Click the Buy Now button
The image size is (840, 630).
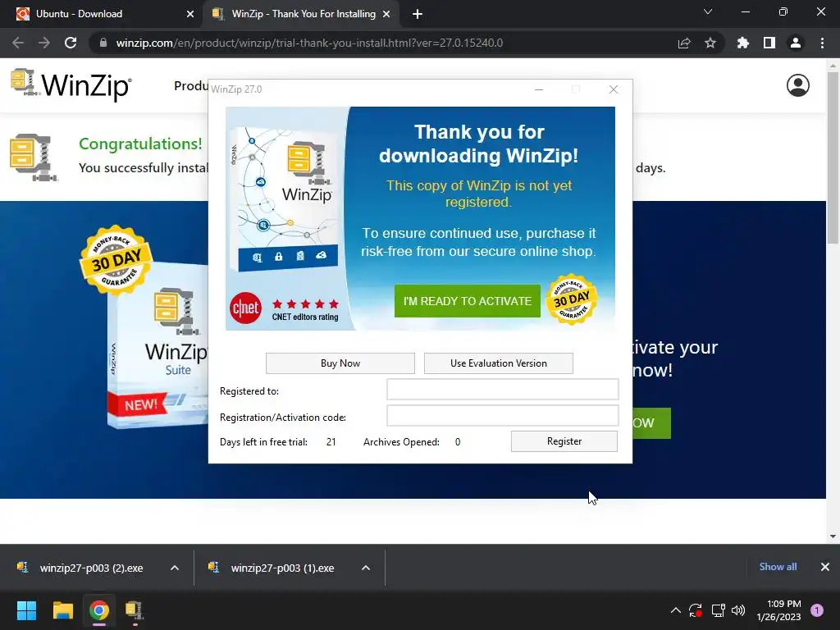340,363
